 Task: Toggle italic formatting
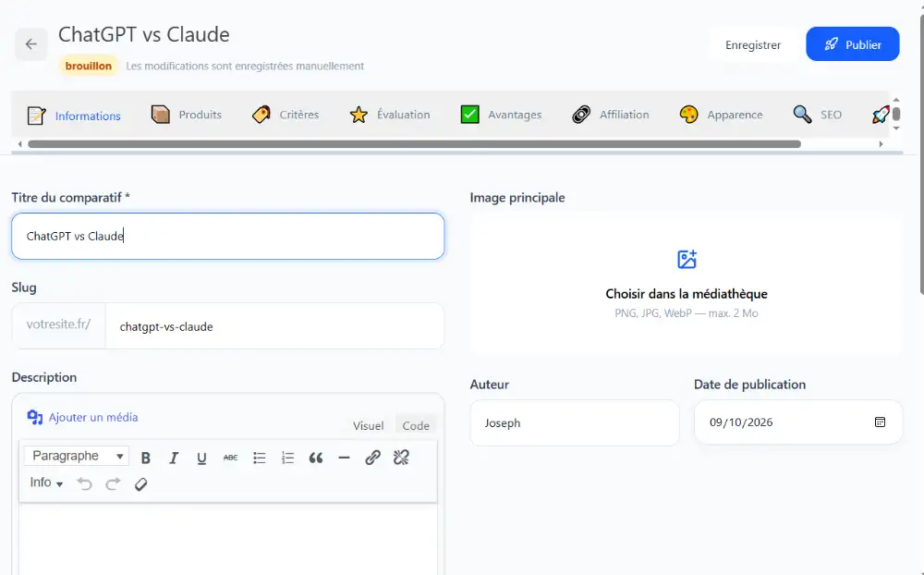click(174, 458)
